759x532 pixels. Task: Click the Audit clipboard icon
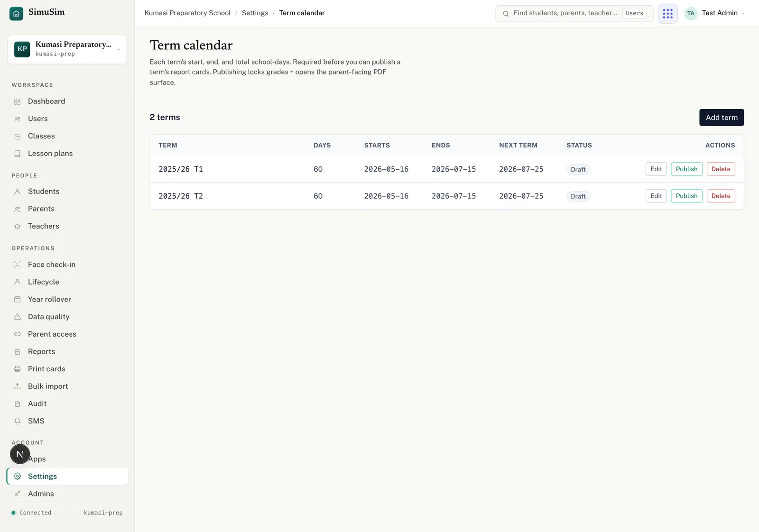[x=18, y=404]
